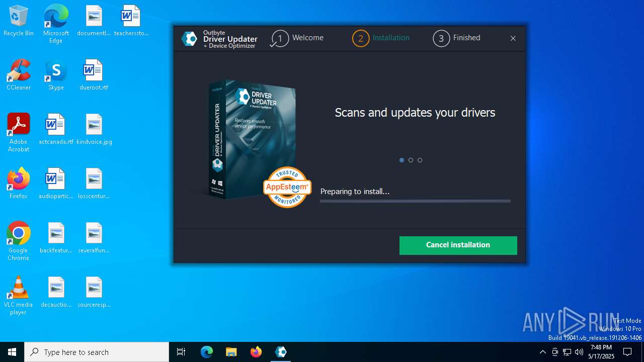This screenshot has width=644, height=362.
Task: Select decauctio... desktop file
Action: pyautogui.click(x=56, y=293)
